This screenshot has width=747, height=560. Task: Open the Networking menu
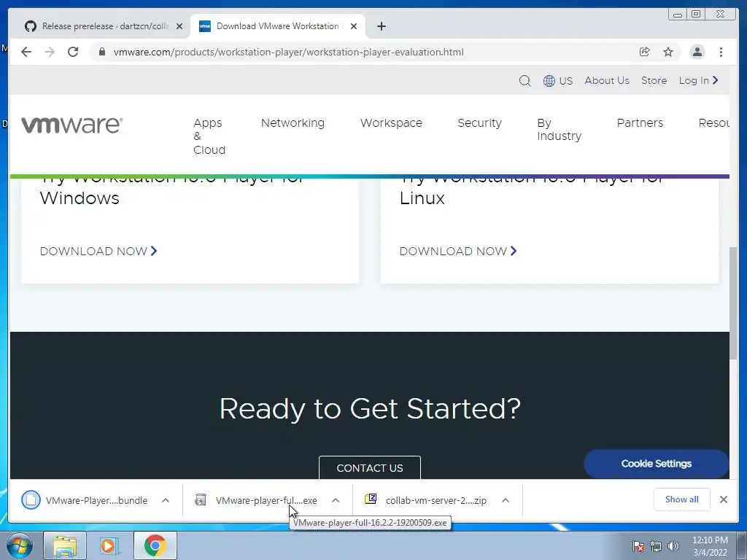point(293,122)
